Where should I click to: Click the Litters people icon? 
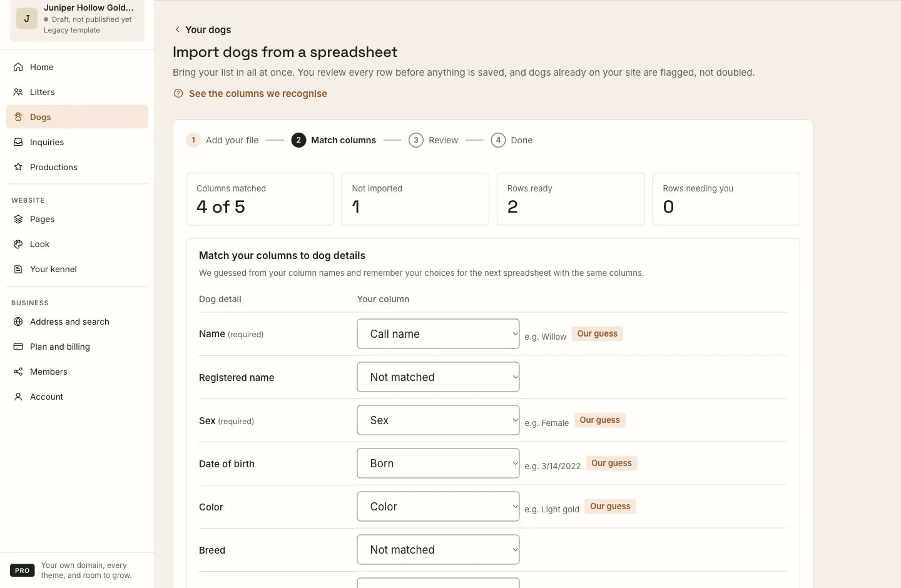tap(18, 92)
